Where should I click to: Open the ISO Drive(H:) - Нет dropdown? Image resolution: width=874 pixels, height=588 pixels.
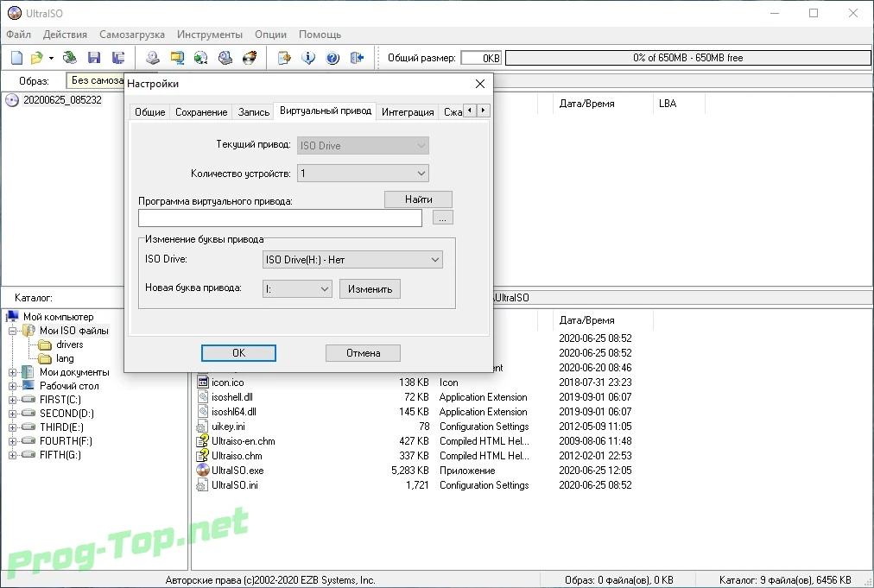(x=352, y=260)
